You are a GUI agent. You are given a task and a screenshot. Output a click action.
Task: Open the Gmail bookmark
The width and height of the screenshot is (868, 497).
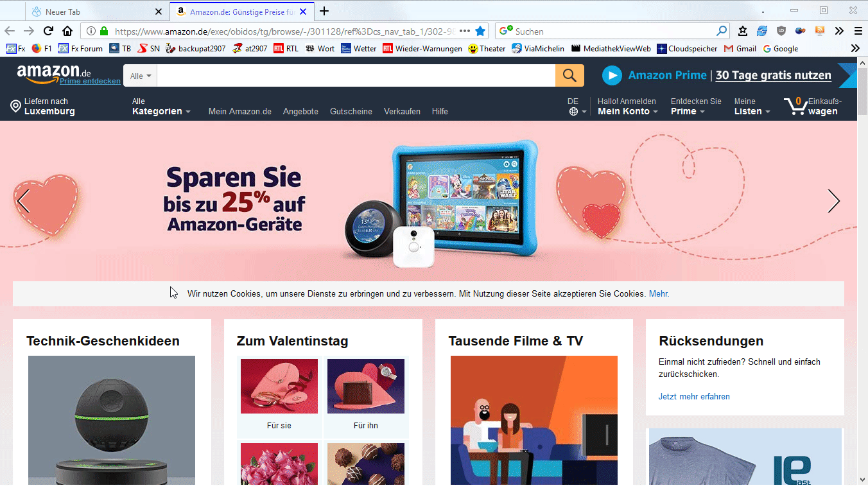point(740,48)
